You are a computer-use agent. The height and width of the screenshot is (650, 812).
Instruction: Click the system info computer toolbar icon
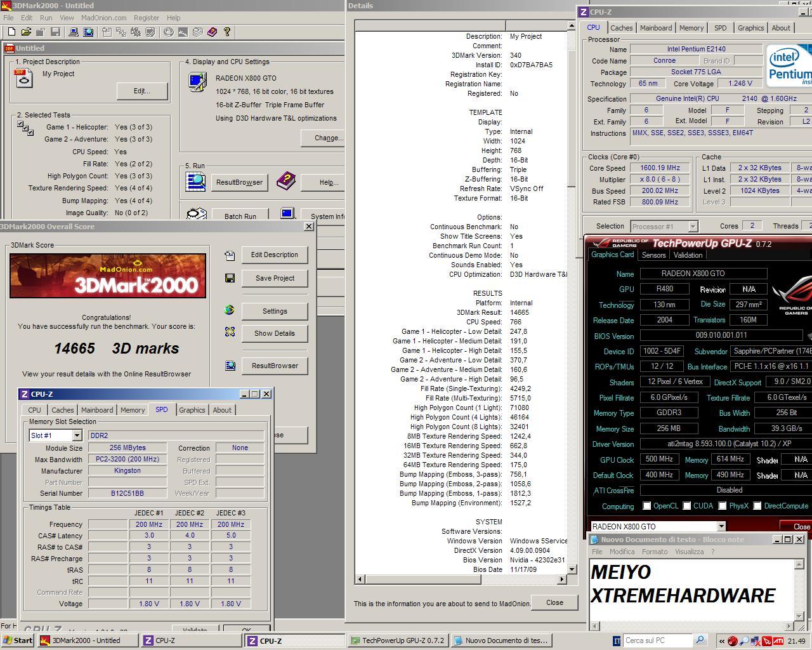[x=74, y=32]
